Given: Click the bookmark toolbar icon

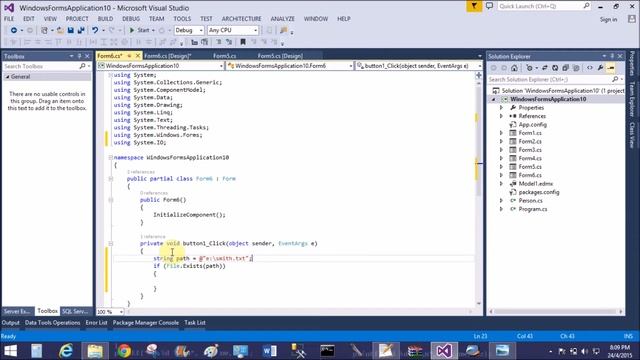Looking at the screenshot, I should 243,42.
